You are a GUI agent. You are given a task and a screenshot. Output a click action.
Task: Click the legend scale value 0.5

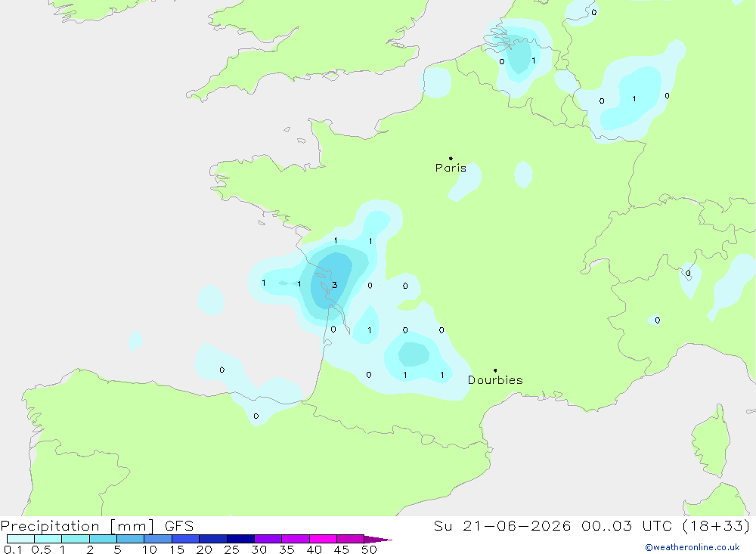[x=41, y=549]
